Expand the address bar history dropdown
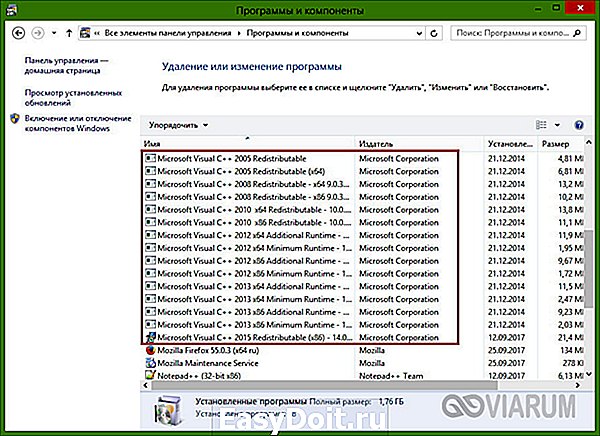Image resolution: width=600 pixels, height=436 pixels. [419, 33]
